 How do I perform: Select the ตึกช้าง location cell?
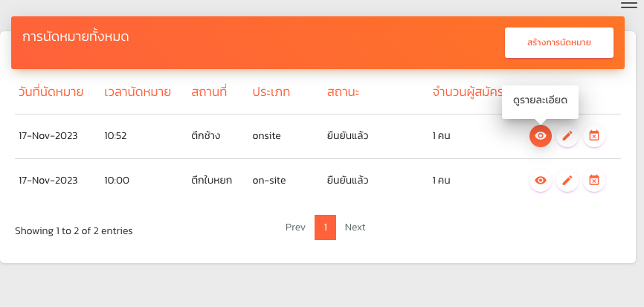coord(205,136)
